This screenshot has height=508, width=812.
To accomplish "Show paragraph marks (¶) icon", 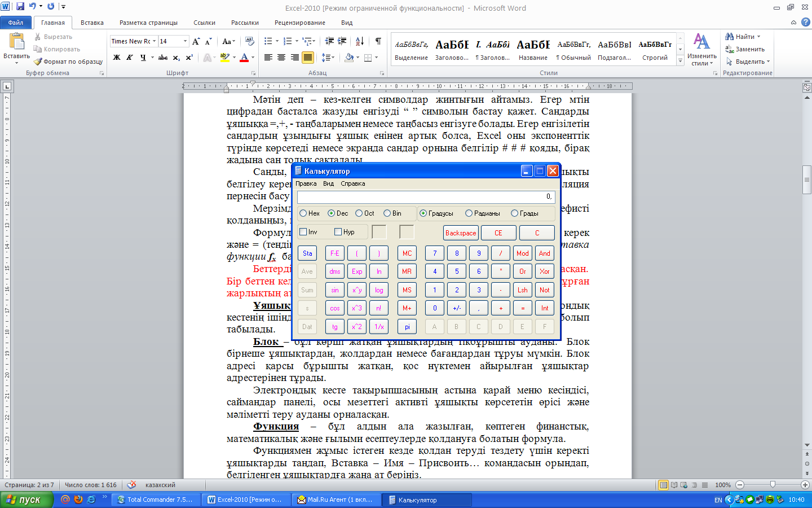I will (x=378, y=41).
